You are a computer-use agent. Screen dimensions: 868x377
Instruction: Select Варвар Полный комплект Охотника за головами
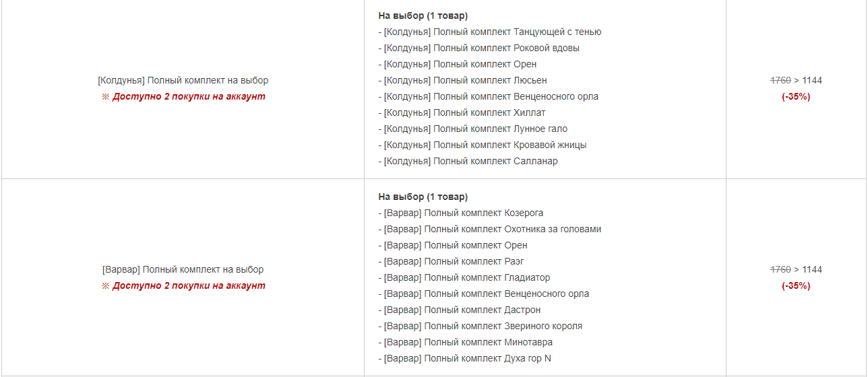pos(490,229)
